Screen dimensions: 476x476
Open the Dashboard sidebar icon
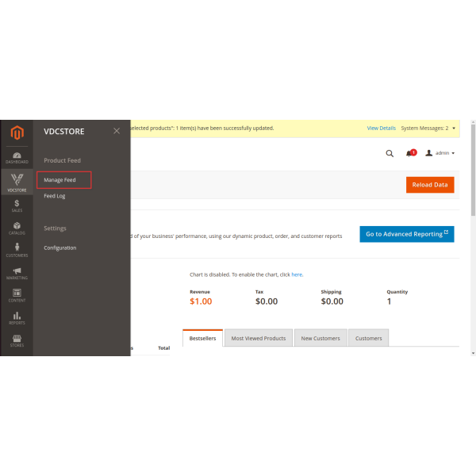[16, 157]
